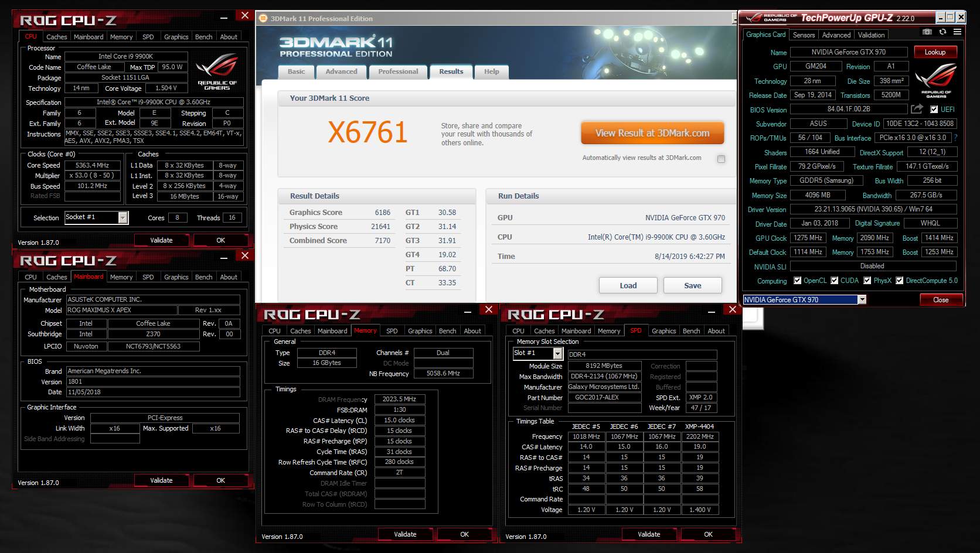Screen dimensions: 980x553
Task: Click the Multiplier value x 53.0
Action: [92, 176]
